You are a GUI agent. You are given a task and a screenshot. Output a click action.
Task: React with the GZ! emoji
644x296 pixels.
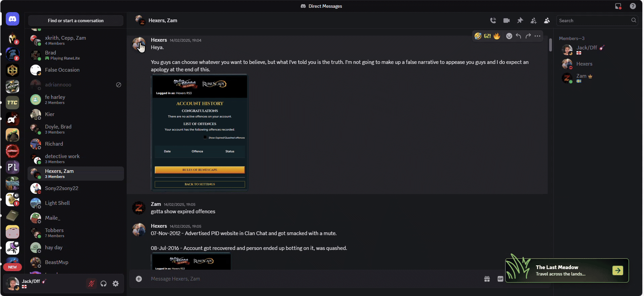[487, 36]
